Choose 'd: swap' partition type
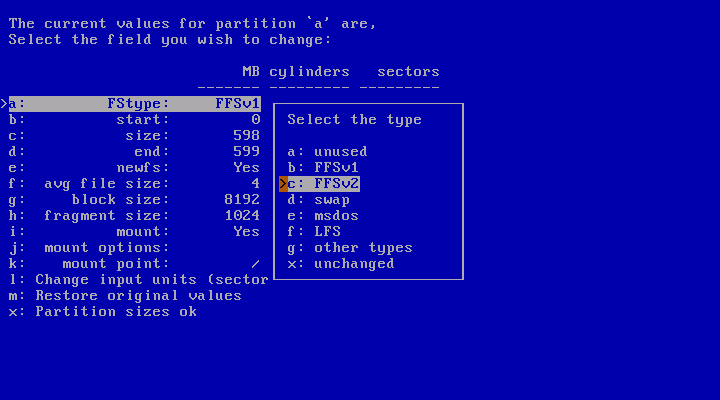 click(x=318, y=200)
